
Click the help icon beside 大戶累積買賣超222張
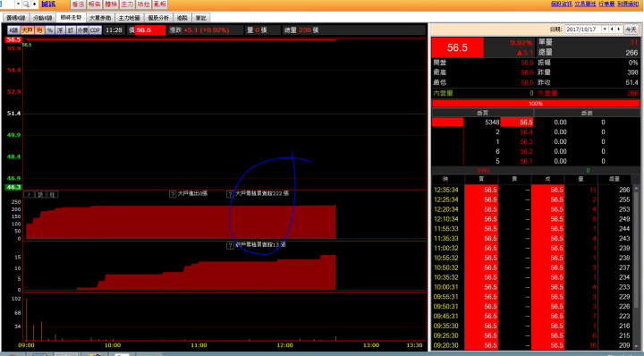point(230,194)
